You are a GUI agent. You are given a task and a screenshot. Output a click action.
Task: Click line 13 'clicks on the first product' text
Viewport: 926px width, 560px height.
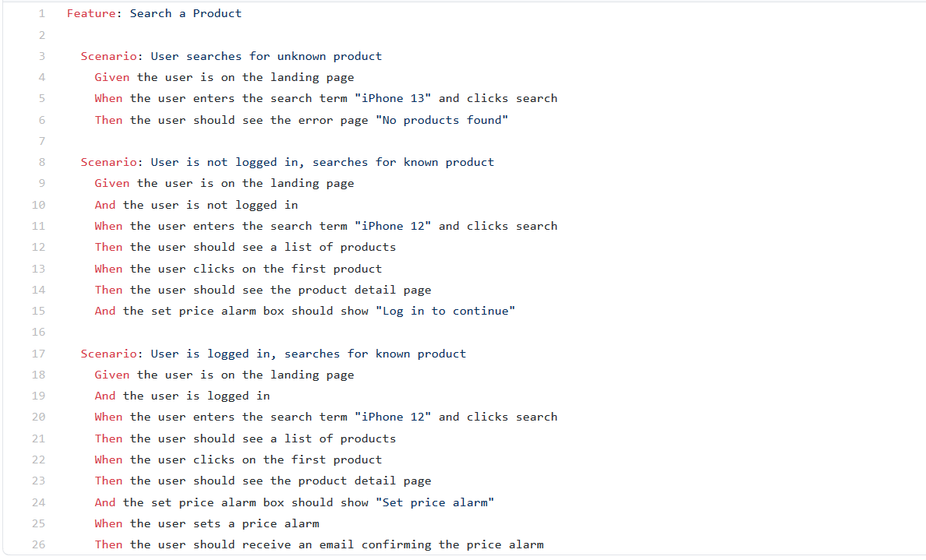pyautogui.click(x=288, y=269)
